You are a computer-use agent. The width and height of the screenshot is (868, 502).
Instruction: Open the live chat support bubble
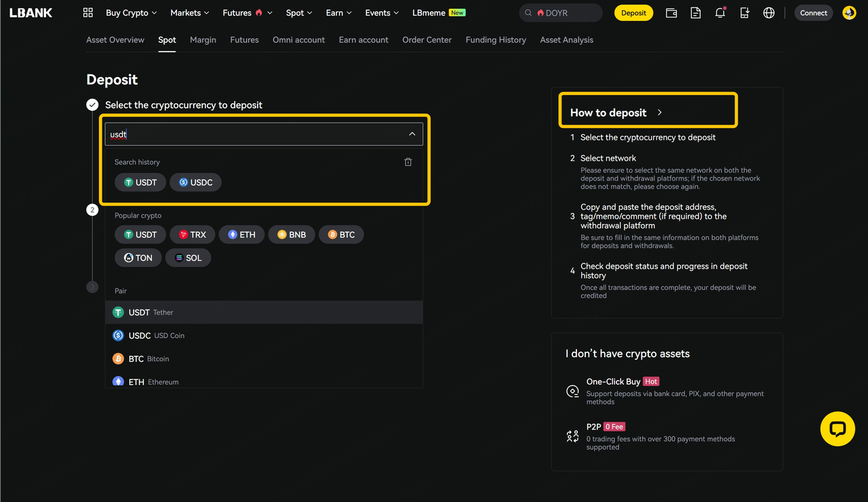[837, 429]
